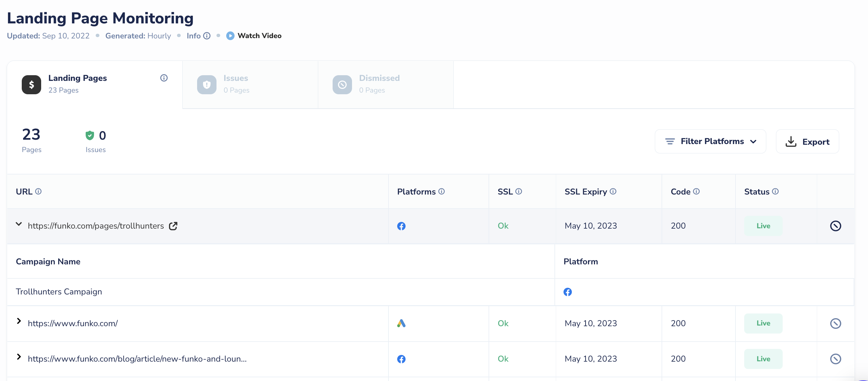Click the https://www.funko.com/ URL text
The width and height of the screenshot is (868, 381).
(73, 324)
